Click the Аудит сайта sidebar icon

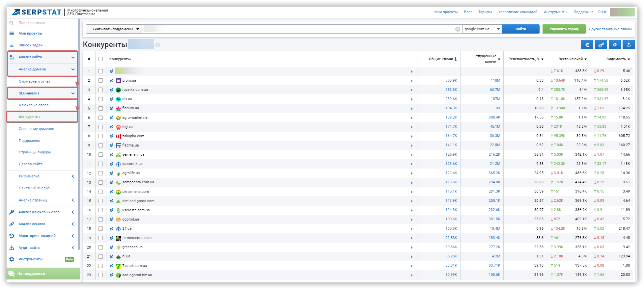(12, 248)
